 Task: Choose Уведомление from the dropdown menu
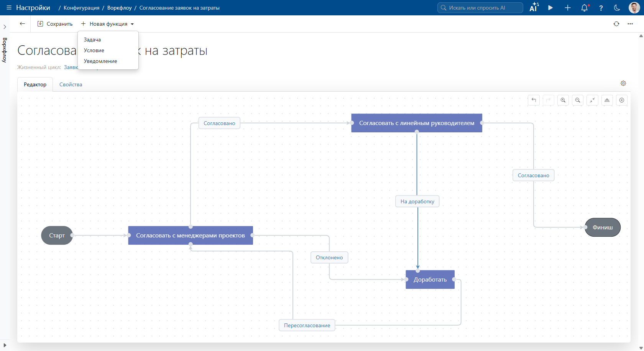100,61
